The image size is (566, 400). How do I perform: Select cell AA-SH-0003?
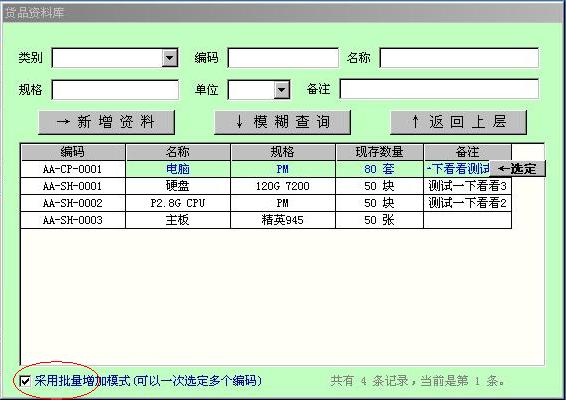coord(73,220)
